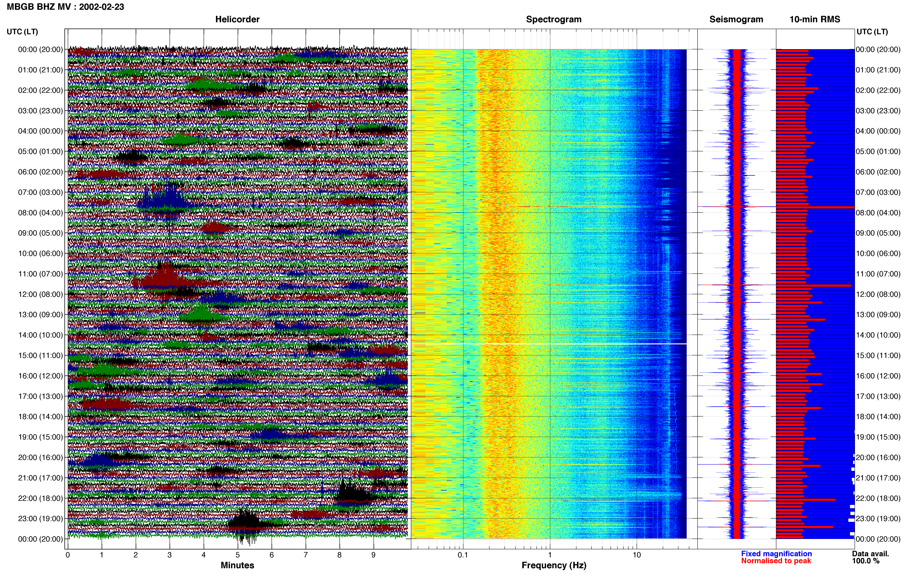Click the 'Seismogram' panel heading
Viewport: 924px width, 578px height.
pos(736,20)
